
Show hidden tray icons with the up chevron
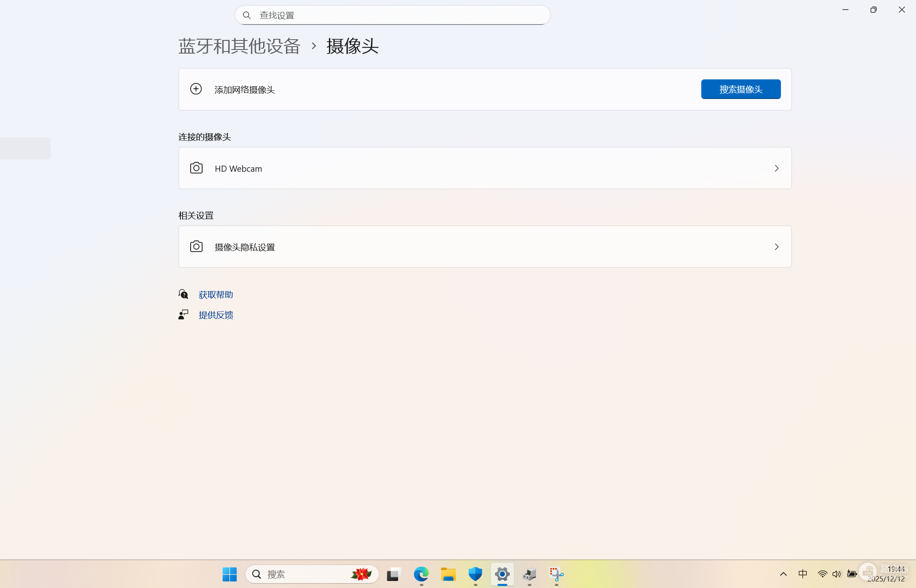tap(783, 574)
